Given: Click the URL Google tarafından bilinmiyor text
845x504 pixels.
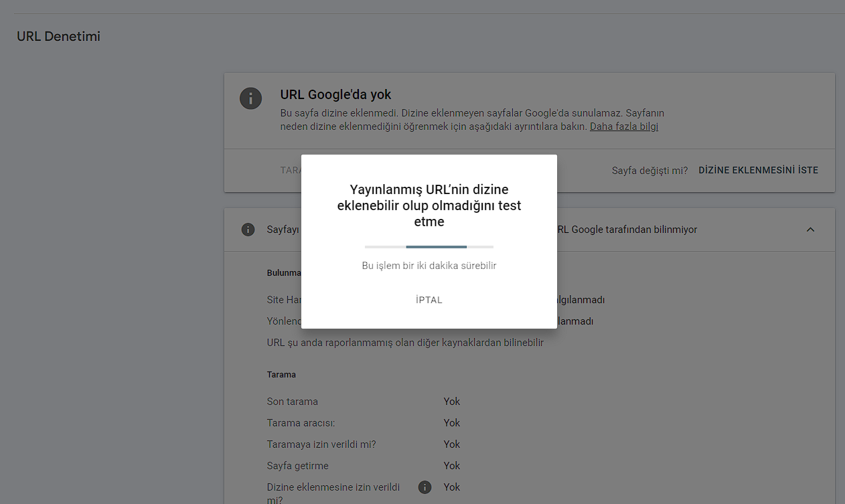Looking at the screenshot, I should coord(627,230).
